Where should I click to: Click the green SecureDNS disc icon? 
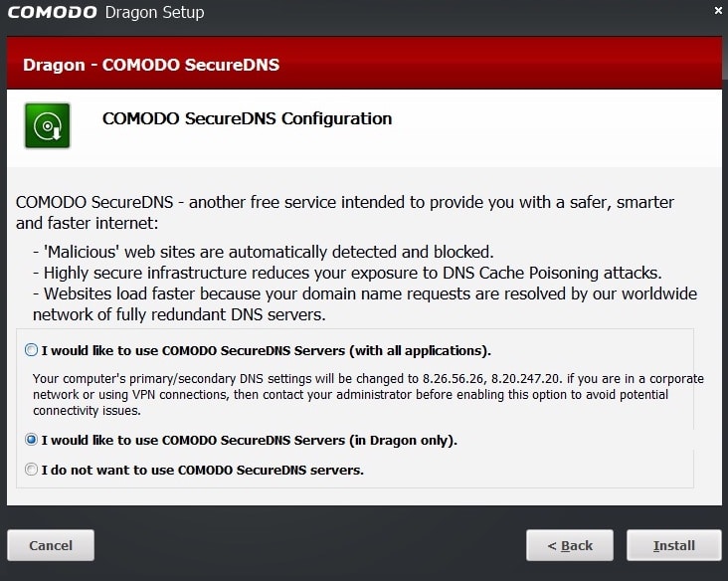[x=48, y=126]
